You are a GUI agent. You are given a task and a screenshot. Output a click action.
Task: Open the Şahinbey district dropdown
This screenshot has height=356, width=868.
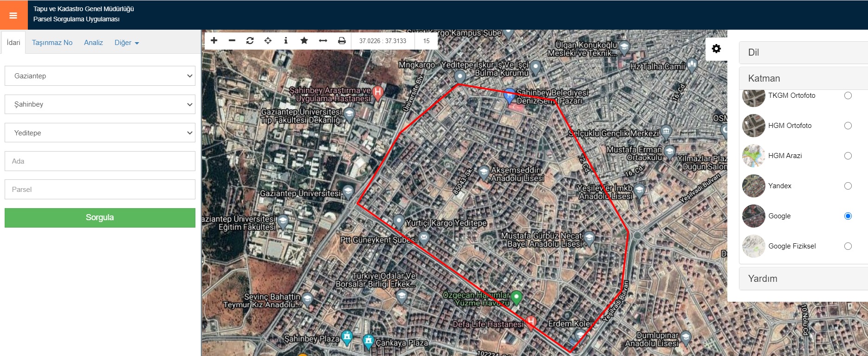[x=100, y=104]
